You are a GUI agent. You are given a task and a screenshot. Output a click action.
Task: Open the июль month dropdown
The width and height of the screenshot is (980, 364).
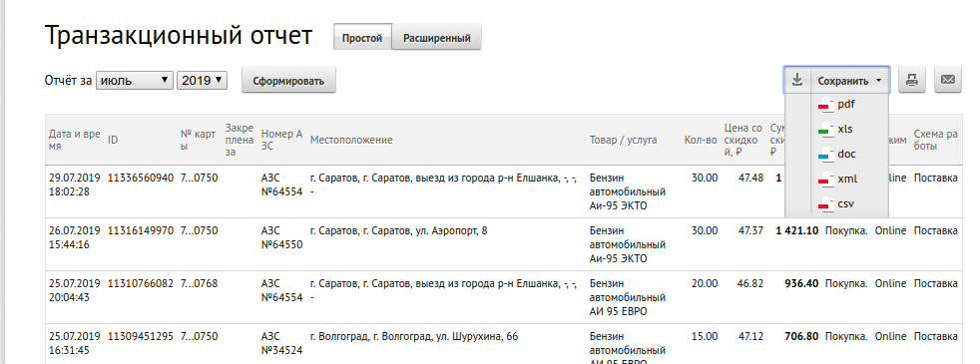135,81
